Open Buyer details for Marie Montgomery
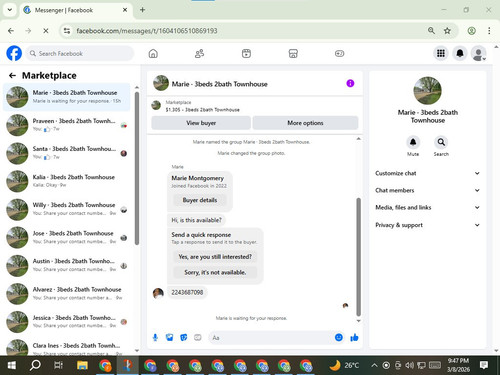The image size is (500, 375). 200,200
